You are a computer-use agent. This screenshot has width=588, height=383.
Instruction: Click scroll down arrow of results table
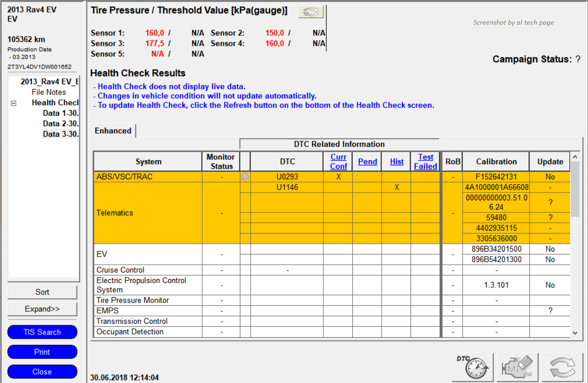pos(575,333)
